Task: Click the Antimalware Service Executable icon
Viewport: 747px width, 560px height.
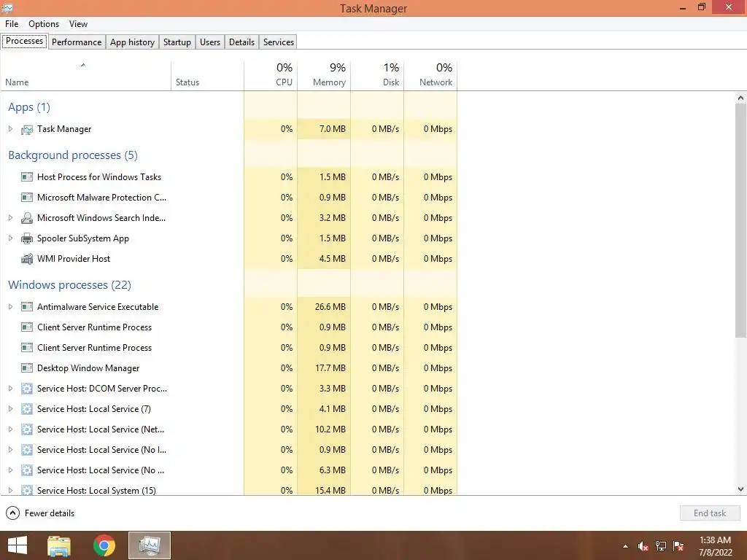Action: [27, 307]
